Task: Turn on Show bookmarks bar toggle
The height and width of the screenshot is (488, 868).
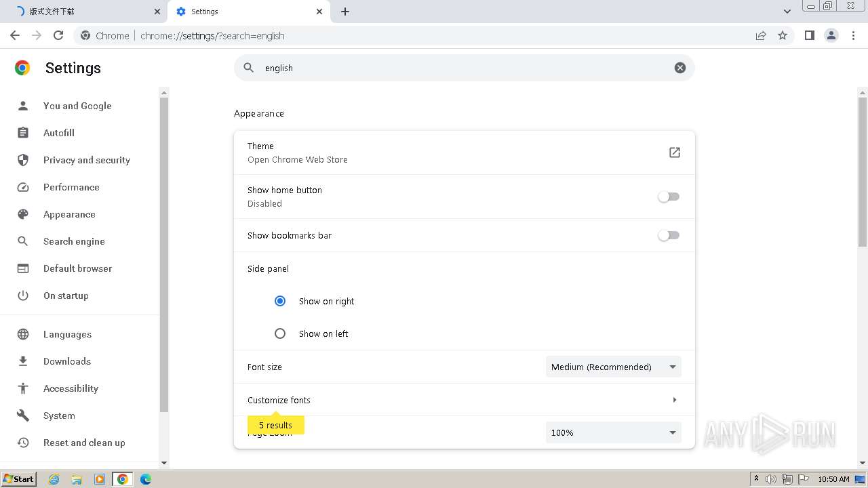Action: pyautogui.click(x=669, y=235)
